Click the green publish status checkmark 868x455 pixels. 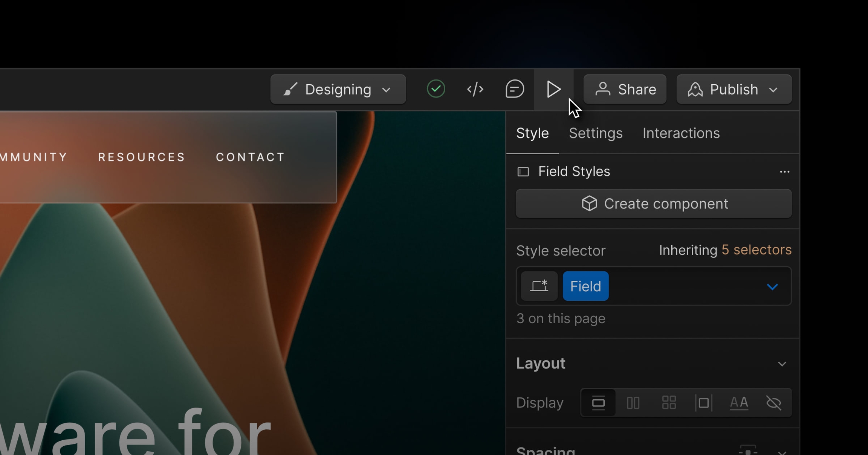tap(436, 89)
